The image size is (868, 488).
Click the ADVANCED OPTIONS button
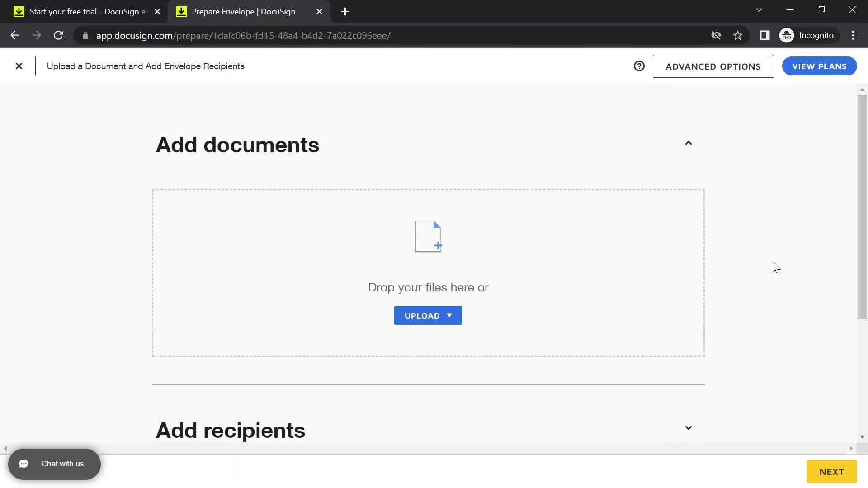pos(713,66)
